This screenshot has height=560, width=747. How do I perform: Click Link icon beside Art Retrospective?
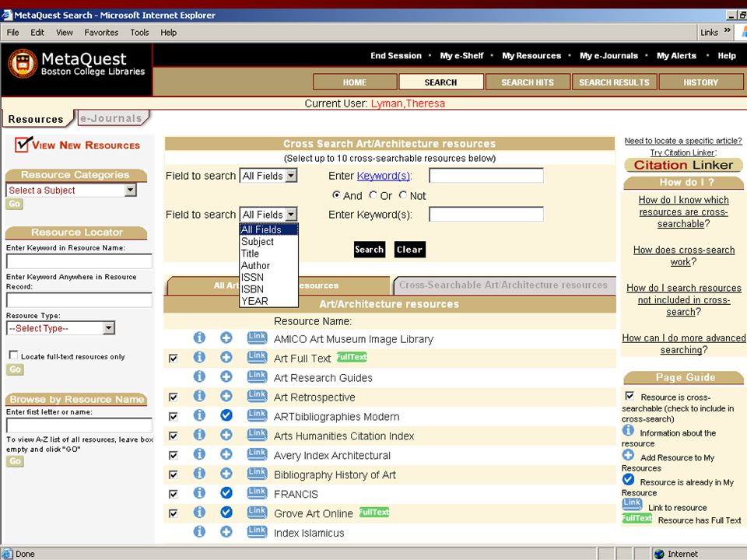(257, 396)
